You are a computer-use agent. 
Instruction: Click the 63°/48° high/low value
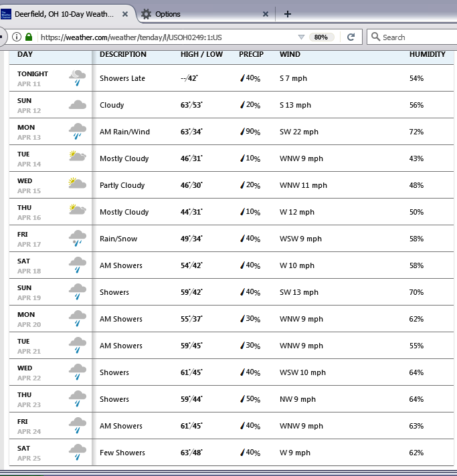tap(191, 453)
